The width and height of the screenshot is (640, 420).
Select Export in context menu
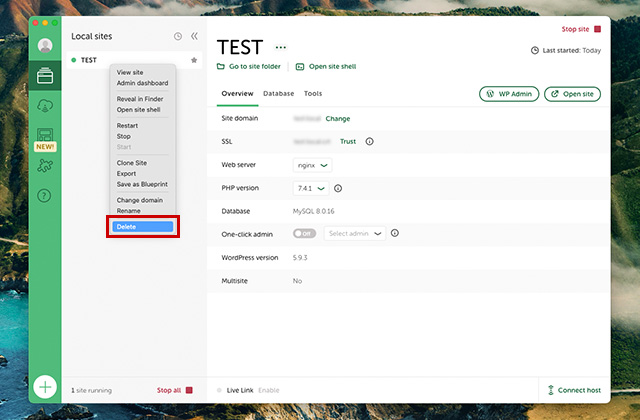pos(127,173)
